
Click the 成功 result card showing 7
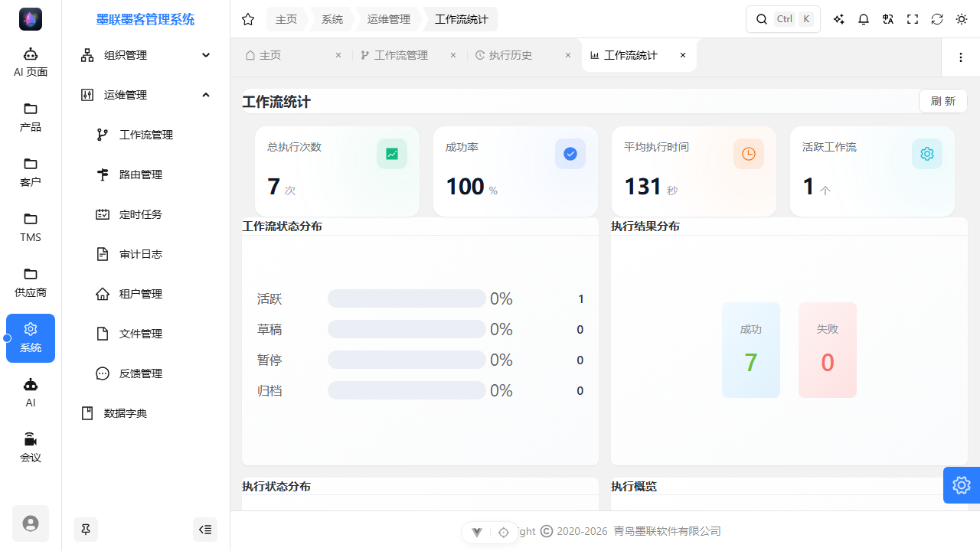point(751,350)
